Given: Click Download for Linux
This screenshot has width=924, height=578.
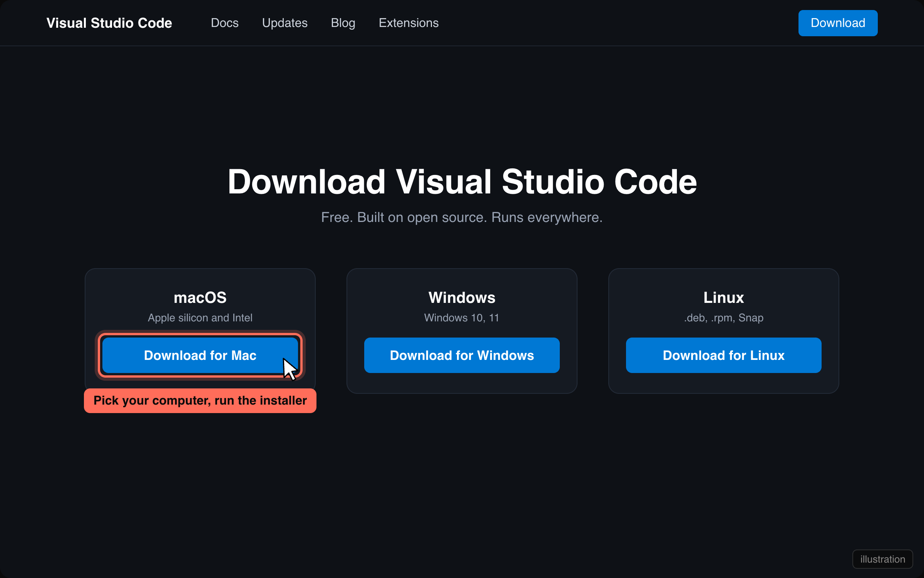Looking at the screenshot, I should pos(724,355).
